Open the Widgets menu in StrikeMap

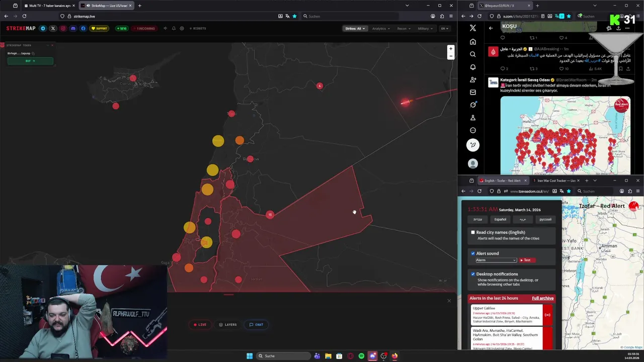coord(198,29)
